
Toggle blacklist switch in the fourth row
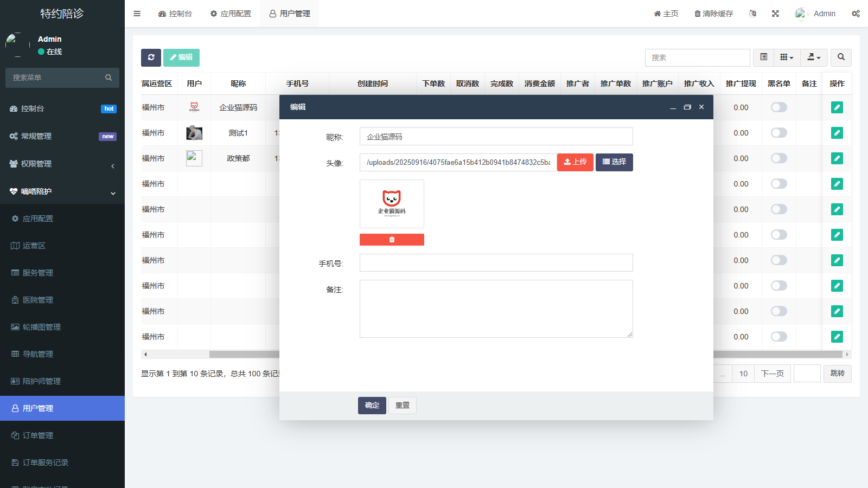tap(779, 184)
